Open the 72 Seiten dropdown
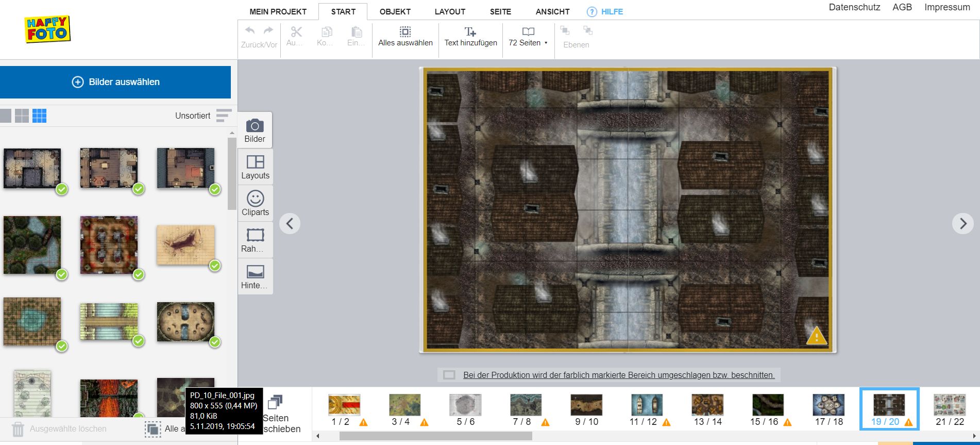980x445 pixels. point(528,36)
